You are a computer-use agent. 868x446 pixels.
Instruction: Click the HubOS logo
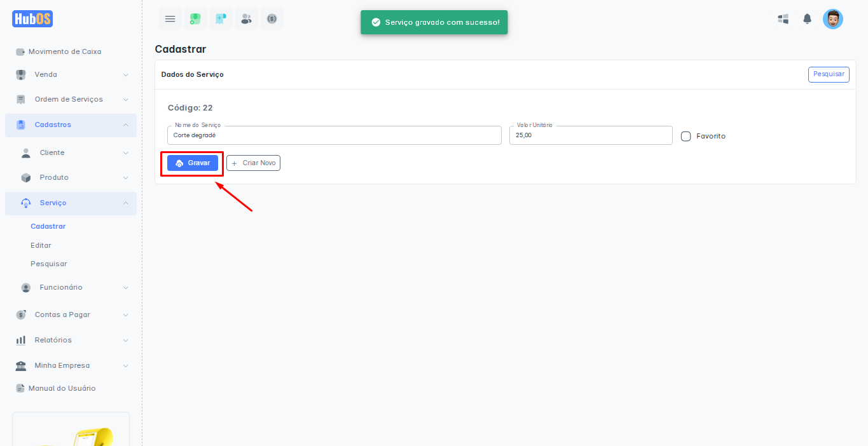point(32,19)
